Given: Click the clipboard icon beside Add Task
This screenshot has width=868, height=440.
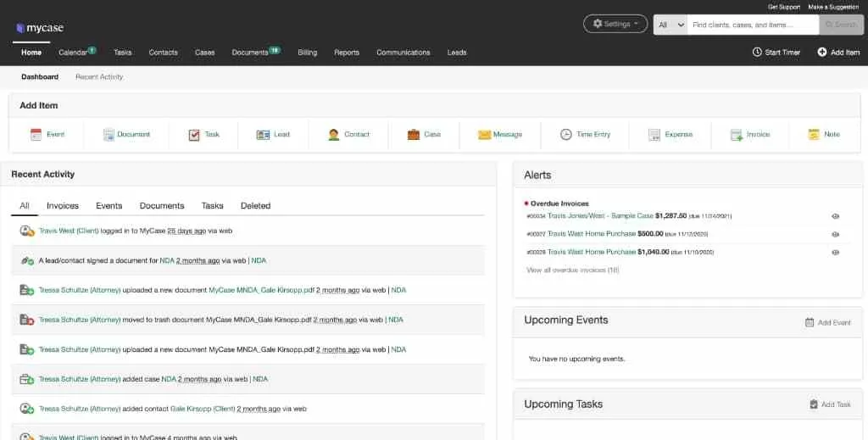Looking at the screenshot, I should coord(814,404).
